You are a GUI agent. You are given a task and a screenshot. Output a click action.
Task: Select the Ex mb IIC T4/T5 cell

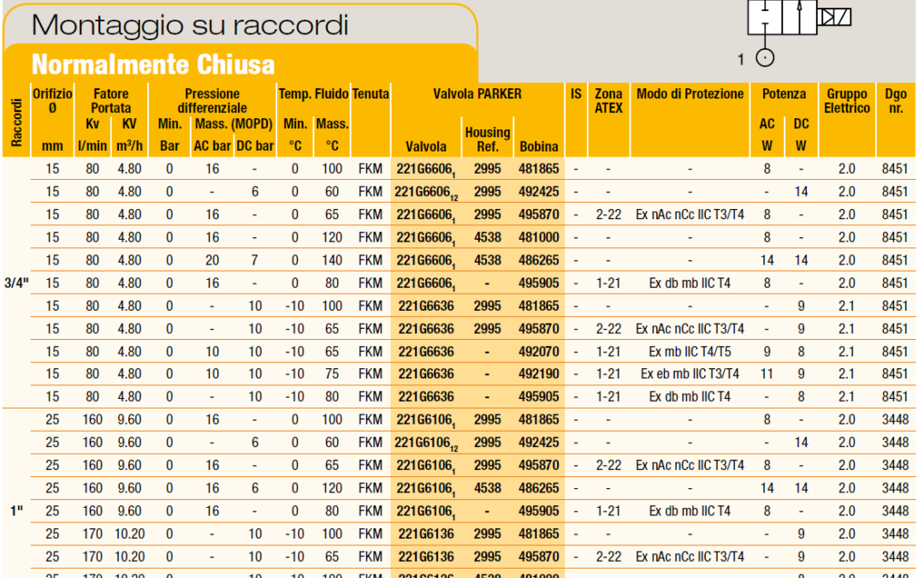coord(690,351)
